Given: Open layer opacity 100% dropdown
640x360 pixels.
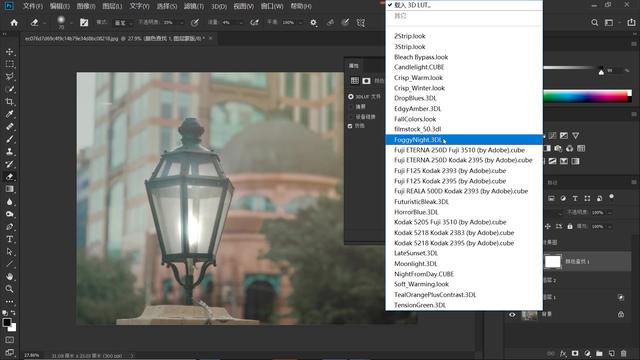Looking at the screenshot, I should [x=610, y=213].
